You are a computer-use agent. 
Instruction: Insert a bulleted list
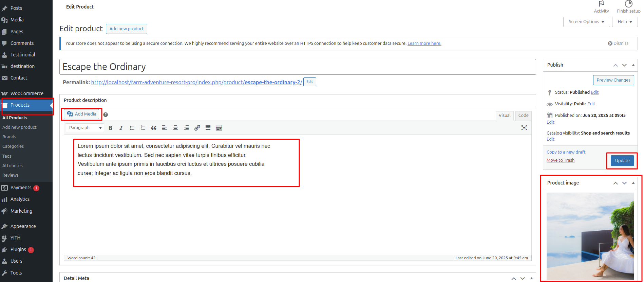(132, 128)
